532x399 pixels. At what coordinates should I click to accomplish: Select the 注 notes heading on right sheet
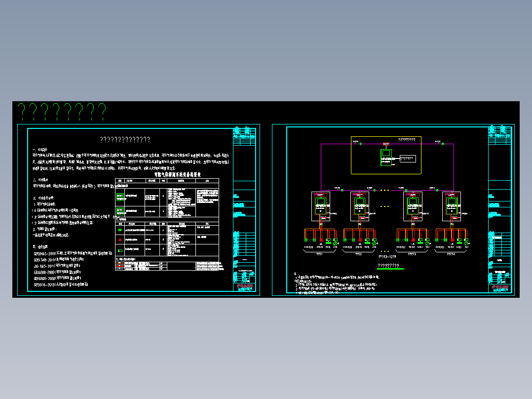[x=296, y=274]
